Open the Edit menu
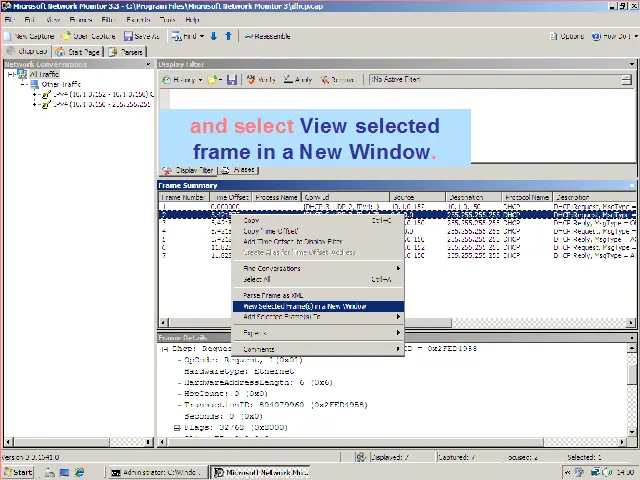 (x=29, y=20)
